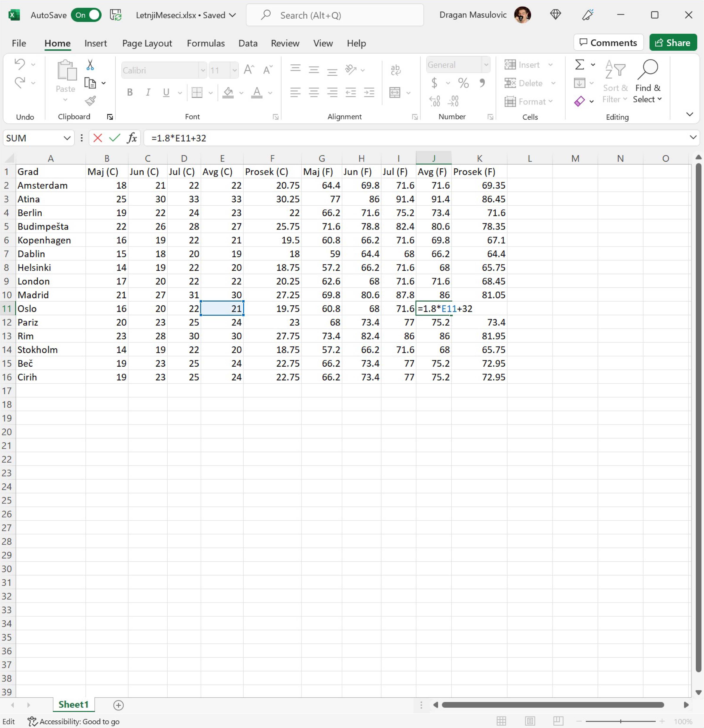This screenshot has width=704, height=728.
Task: Click the Clear eraser icon in Editing
Action: [579, 101]
